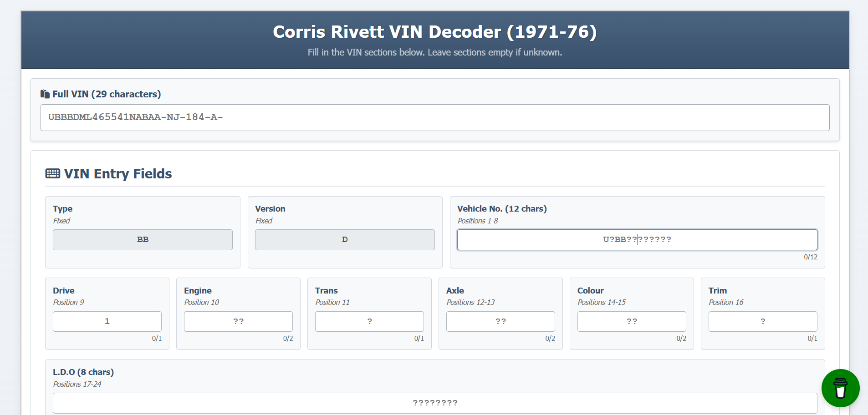868x415 pixels.
Task: Click the L.D.O 8-character input field
Action: 434,403
